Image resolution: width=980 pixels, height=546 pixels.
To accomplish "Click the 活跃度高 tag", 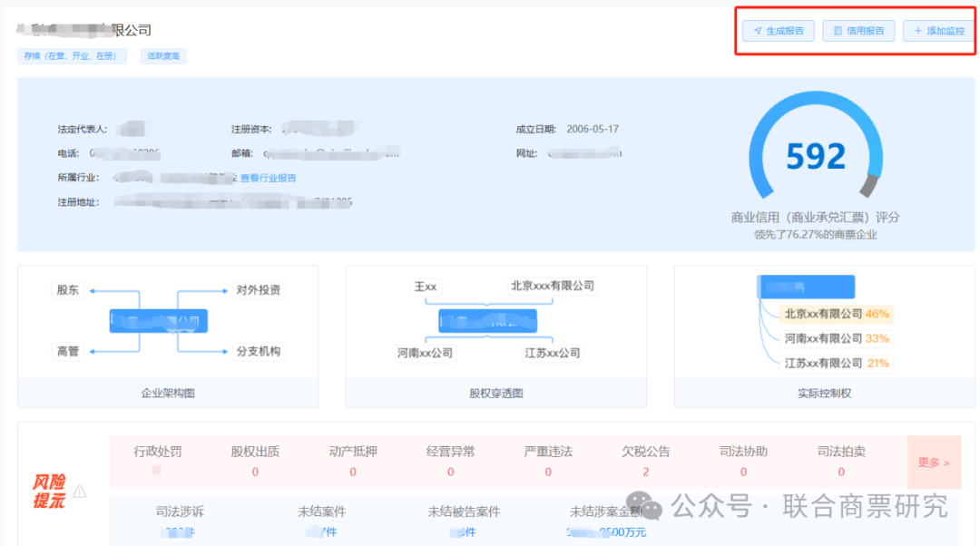I will point(162,56).
